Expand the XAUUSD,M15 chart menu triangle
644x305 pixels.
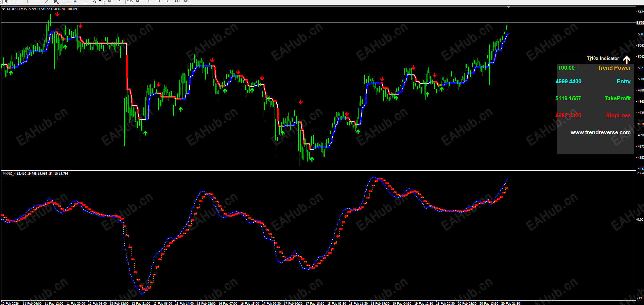coord(4,9)
